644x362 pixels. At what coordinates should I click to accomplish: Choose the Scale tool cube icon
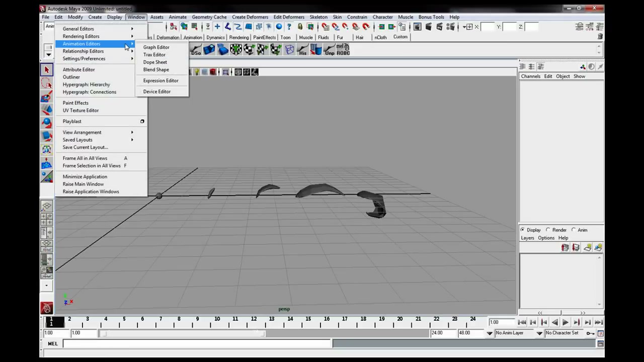point(47,136)
